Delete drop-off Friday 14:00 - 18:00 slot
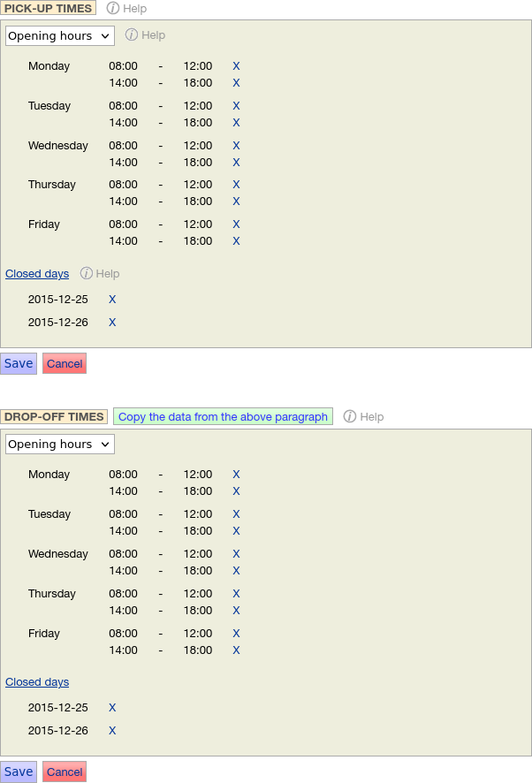The image size is (532, 783). (x=236, y=650)
